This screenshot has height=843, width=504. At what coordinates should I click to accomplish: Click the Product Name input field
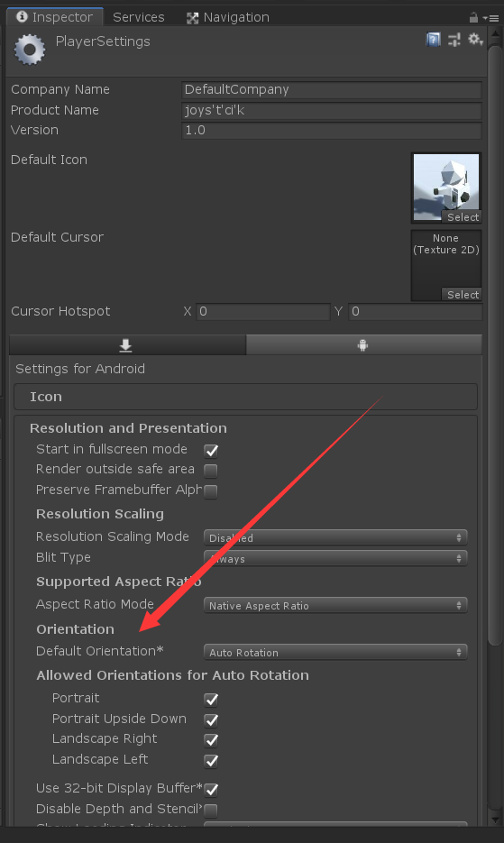[331, 110]
